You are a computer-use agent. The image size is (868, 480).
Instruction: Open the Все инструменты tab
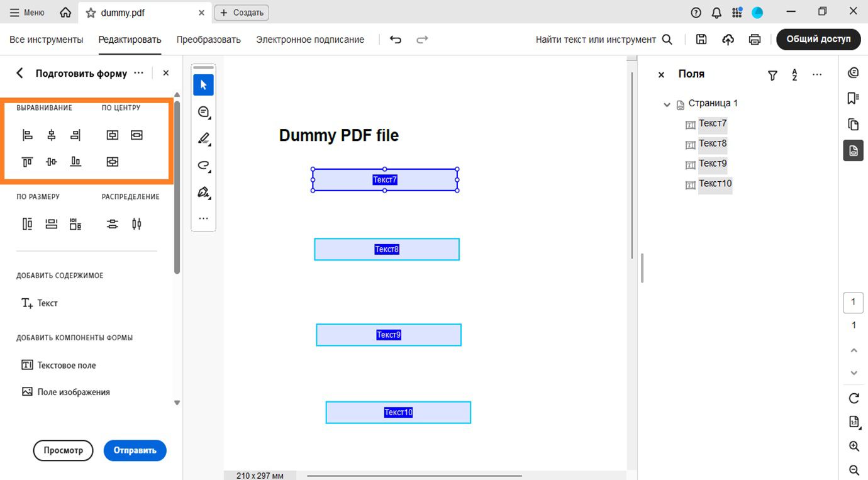click(47, 40)
